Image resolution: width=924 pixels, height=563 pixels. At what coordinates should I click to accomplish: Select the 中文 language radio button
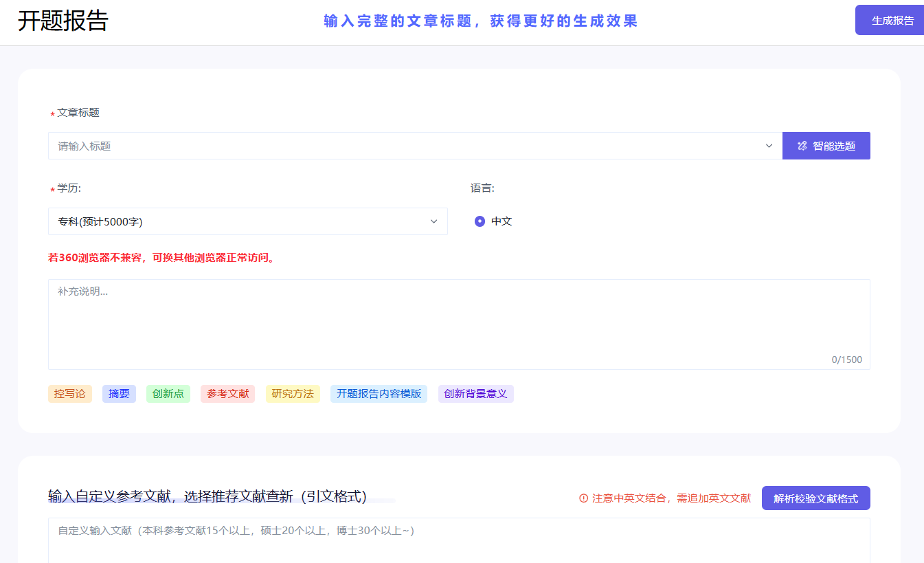coord(480,221)
